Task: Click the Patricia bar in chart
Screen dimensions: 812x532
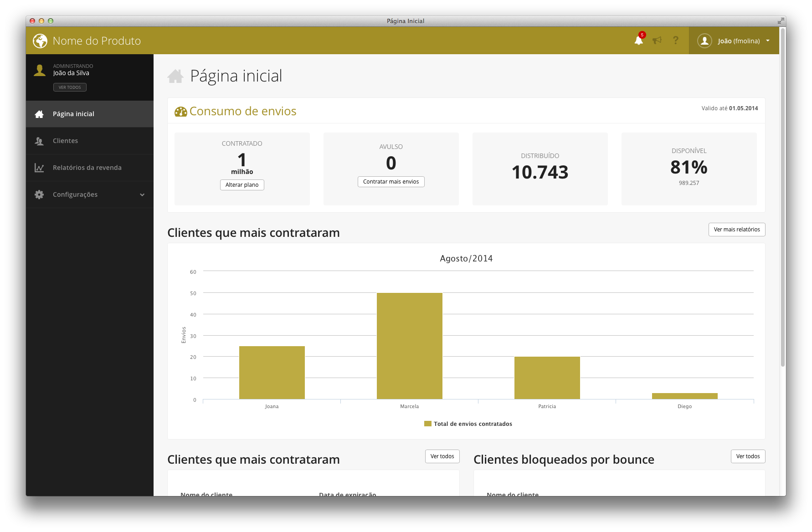Action: click(x=547, y=378)
